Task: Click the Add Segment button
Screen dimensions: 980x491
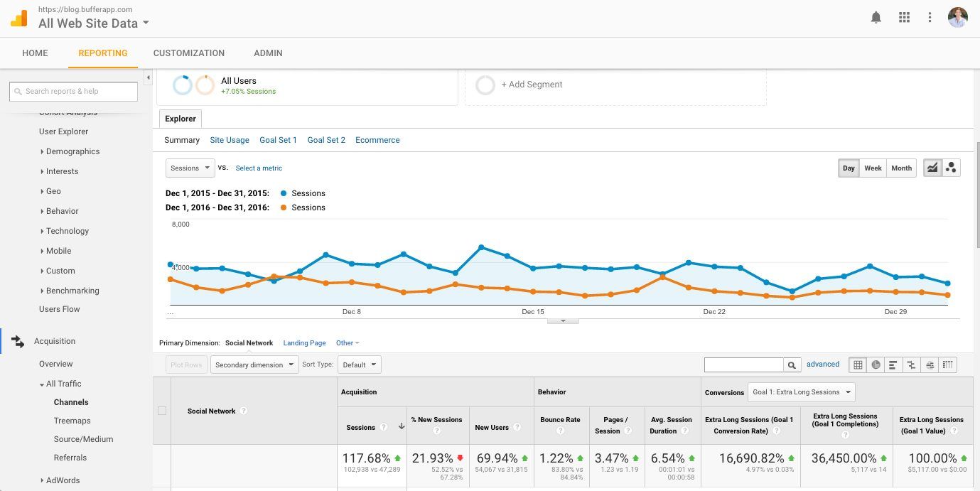Action: (x=532, y=84)
